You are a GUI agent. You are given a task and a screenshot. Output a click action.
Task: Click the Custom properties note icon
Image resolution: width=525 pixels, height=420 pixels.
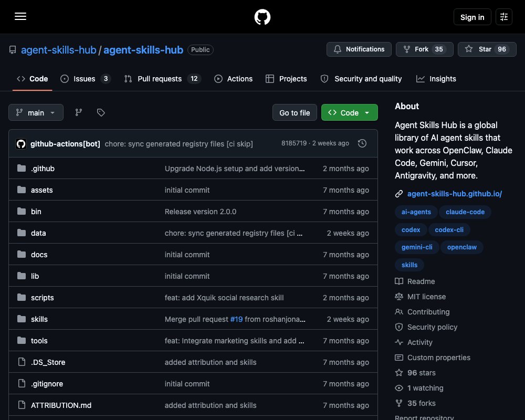tap(399, 358)
